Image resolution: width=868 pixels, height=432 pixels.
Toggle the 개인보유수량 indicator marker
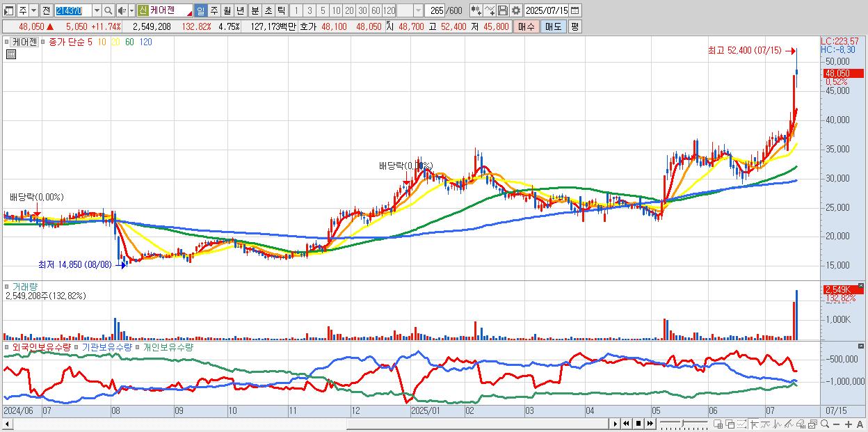138,346
